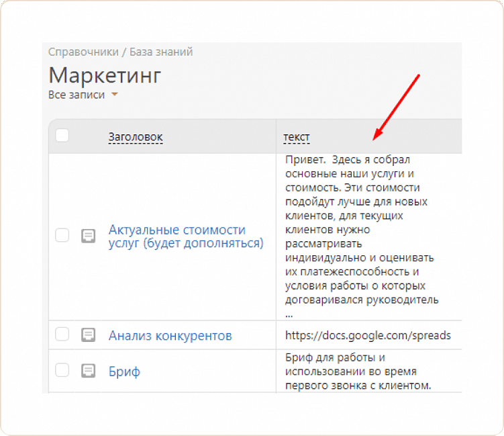Tick the checkbox for the Бриф row

pyautogui.click(x=62, y=370)
